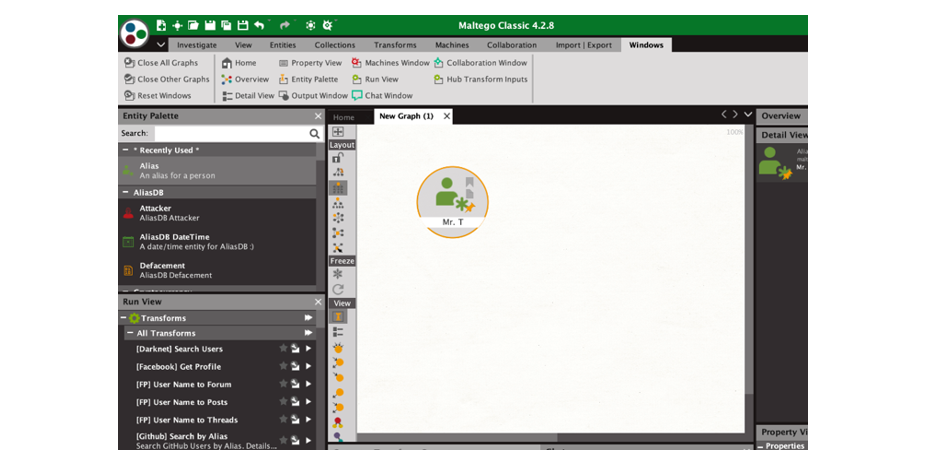Collapse the AliasDB palette group
The height and width of the screenshot is (467, 931).
click(125, 192)
